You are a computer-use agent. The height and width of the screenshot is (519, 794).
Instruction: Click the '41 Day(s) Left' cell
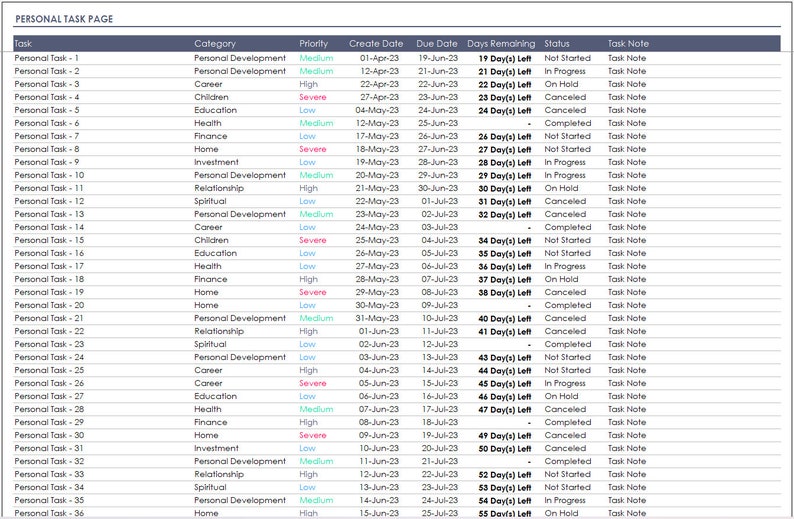[505, 332]
